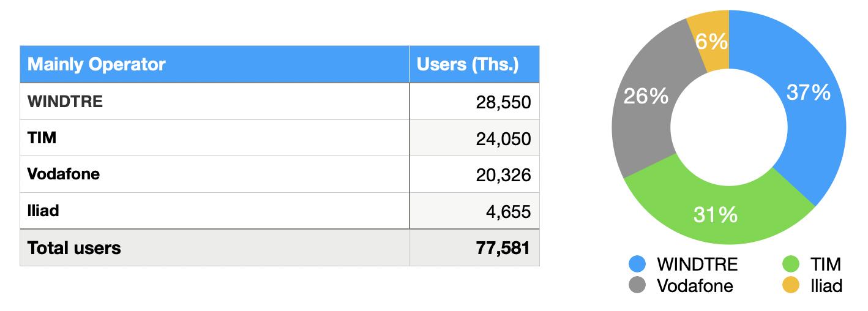Click the 77,581 total value cell
This screenshot has width=868, height=311.
click(474, 248)
